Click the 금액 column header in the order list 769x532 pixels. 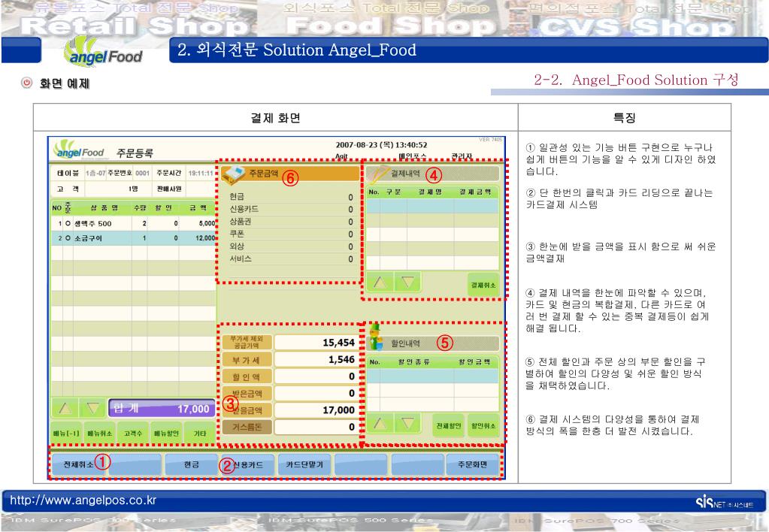198,208
